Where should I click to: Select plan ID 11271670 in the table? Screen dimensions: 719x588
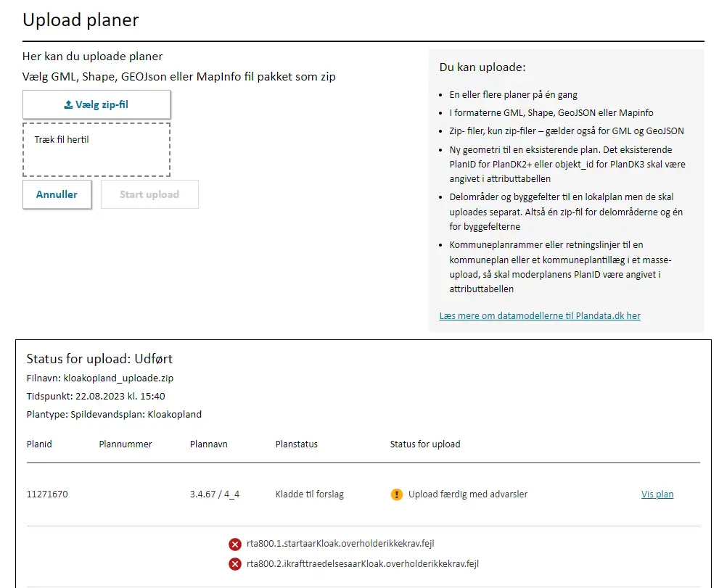point(47,494)
